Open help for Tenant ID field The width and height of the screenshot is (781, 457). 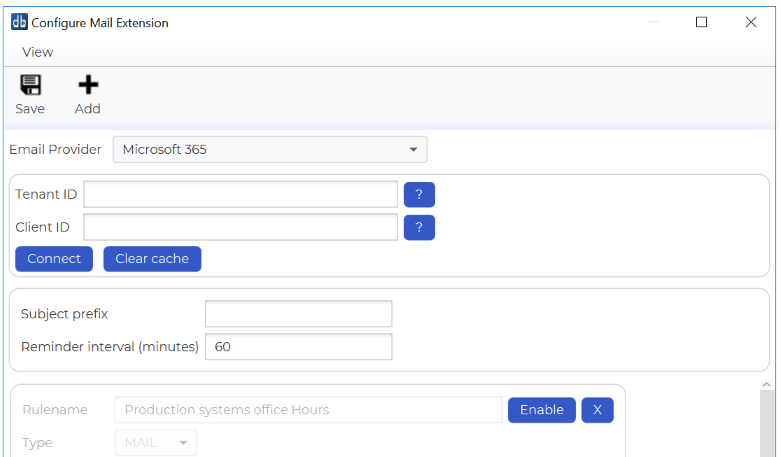coord(419,195)
